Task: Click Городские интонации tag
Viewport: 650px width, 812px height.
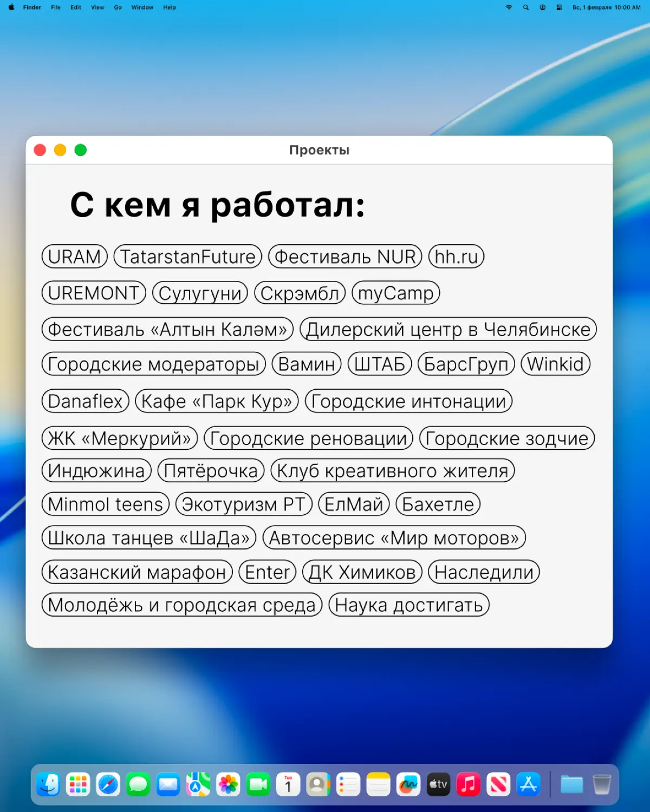Action: [409, 401]
